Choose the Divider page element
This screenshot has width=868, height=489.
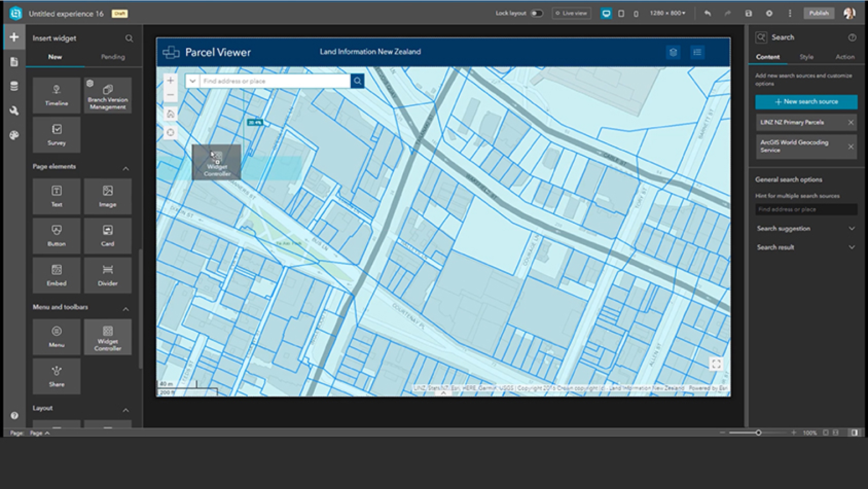tap(108, 275)
